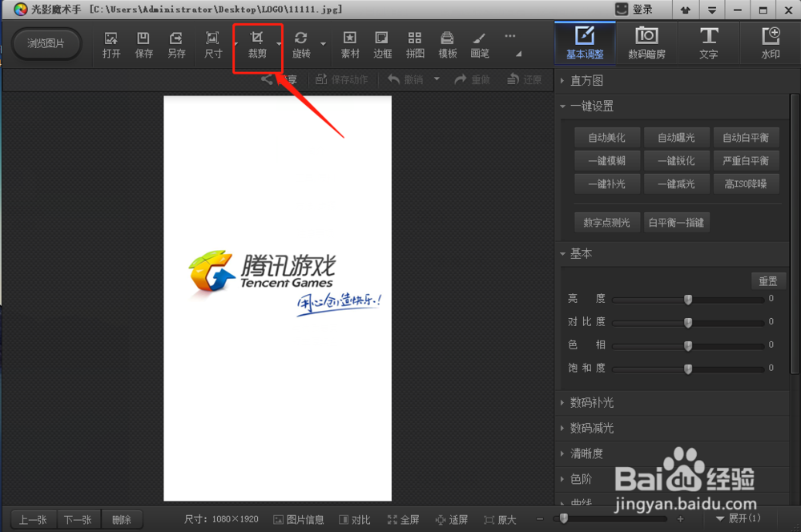Image resolution: width=801 pixels, height=532 pixels.
Task: Click 登录 login button
Action: pyautogui.click(x=634, y=9)
